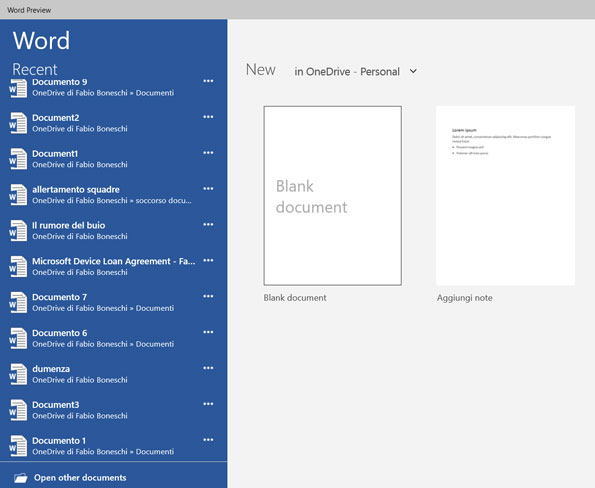
Task: Open more options for Documento 7
Action: click(x=208, y=296)
